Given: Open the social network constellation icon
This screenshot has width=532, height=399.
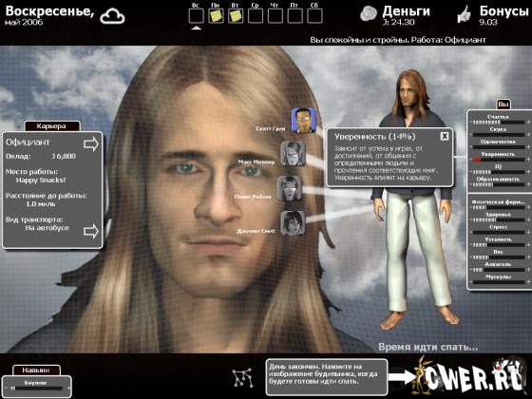Looking at the screenshot, I should 242,378.
